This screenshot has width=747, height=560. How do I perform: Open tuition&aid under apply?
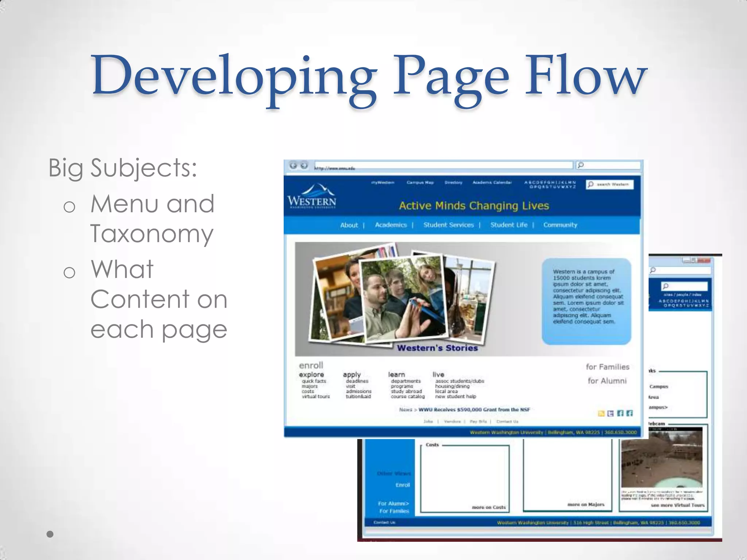click(x=358, y=396)
